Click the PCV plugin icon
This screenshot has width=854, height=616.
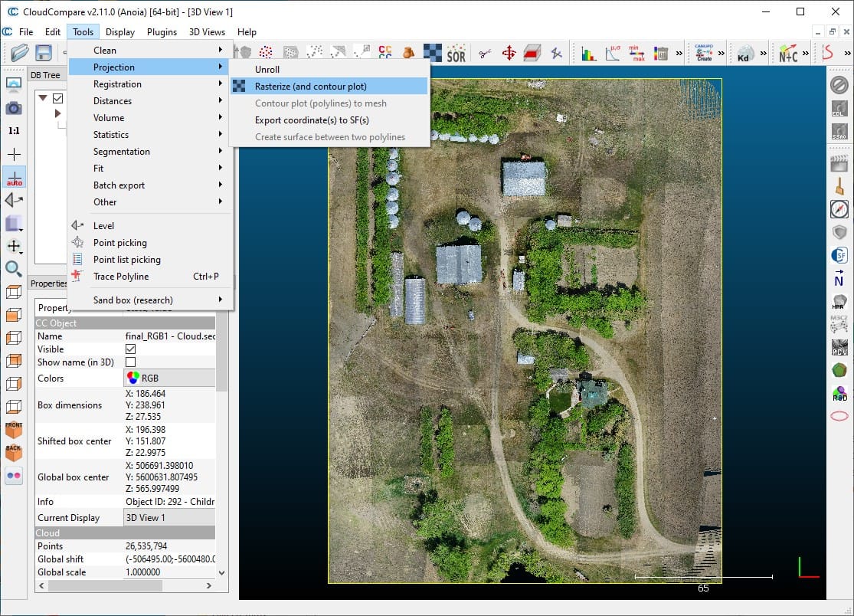(839, 348)
